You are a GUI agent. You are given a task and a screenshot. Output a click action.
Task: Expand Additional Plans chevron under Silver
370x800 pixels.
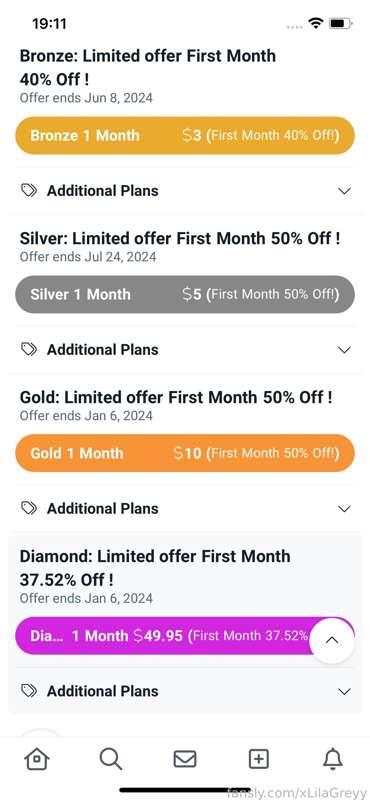[344, 349]
